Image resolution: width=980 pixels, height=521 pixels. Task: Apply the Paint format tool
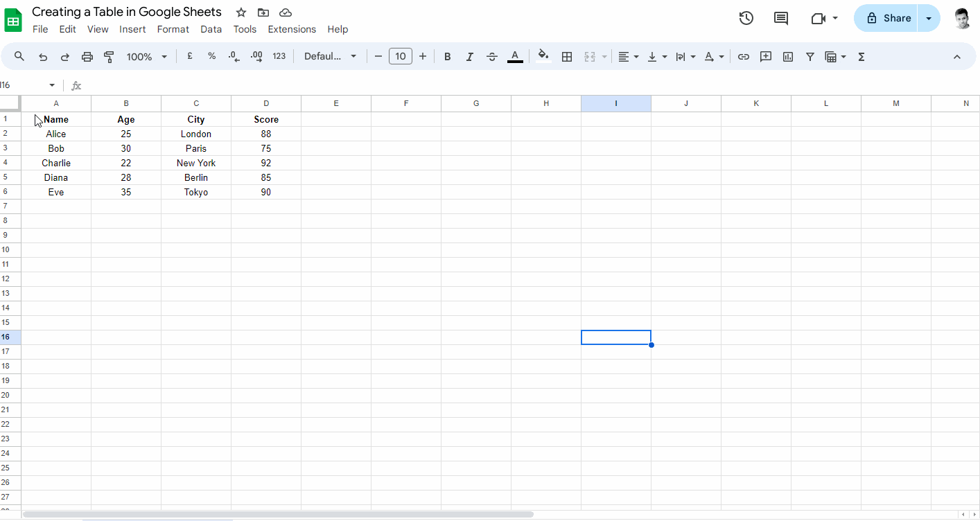pos(109,56)
